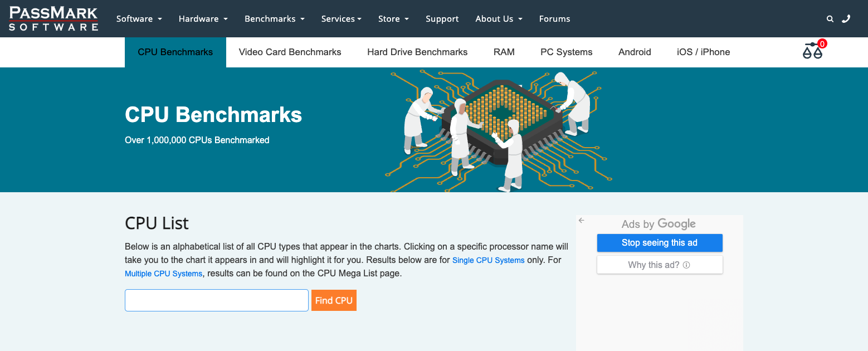Screen dimensions: 868x351
Task: Open the Benchmarks dropdown menu
Action: point(275,19)
